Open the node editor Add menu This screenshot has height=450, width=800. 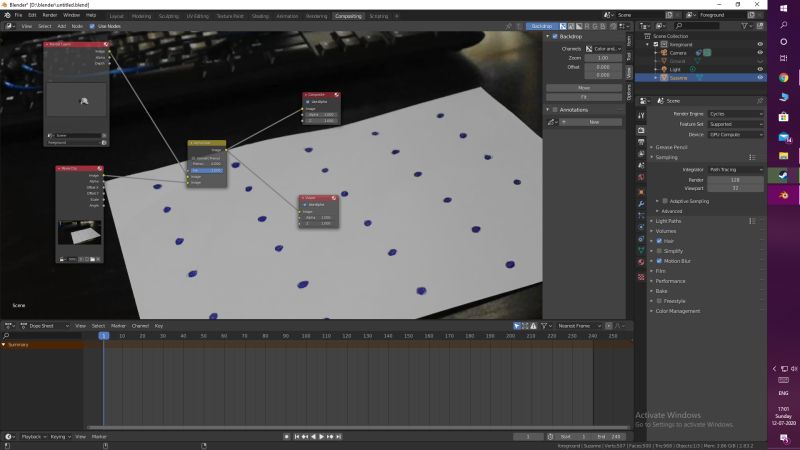[61, 26]
